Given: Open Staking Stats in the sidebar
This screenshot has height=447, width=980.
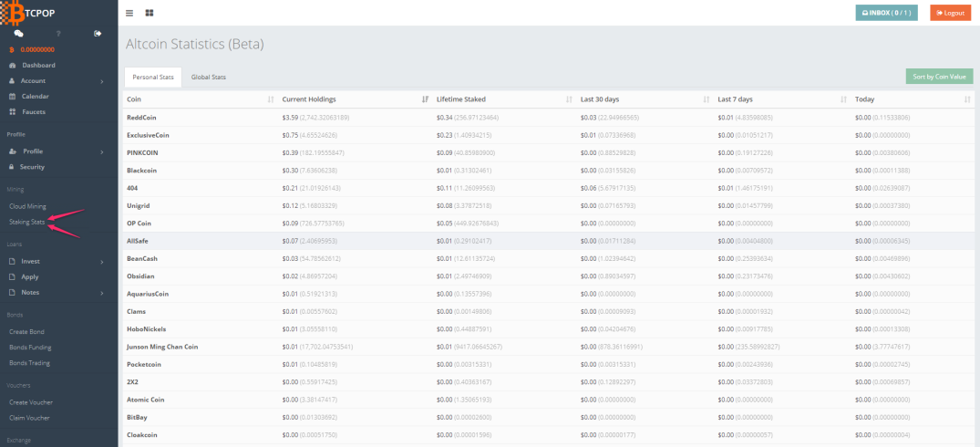Looking at the screenshot, I should (x=26, y=222).
